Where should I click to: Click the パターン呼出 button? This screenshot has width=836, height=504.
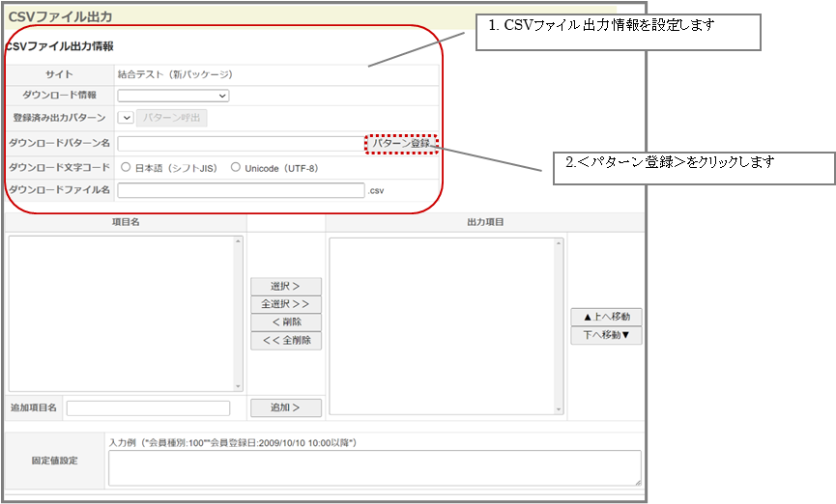tap(171, 118)
